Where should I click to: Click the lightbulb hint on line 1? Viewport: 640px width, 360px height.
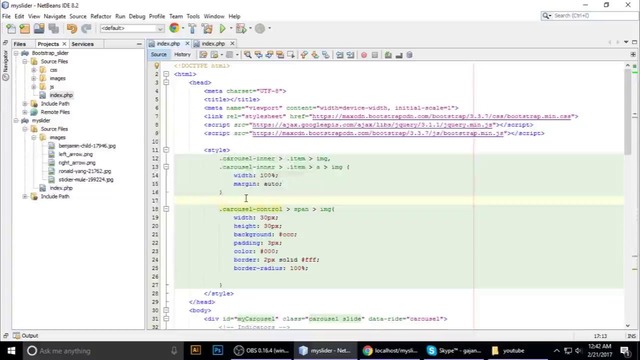tap(156, 66)
